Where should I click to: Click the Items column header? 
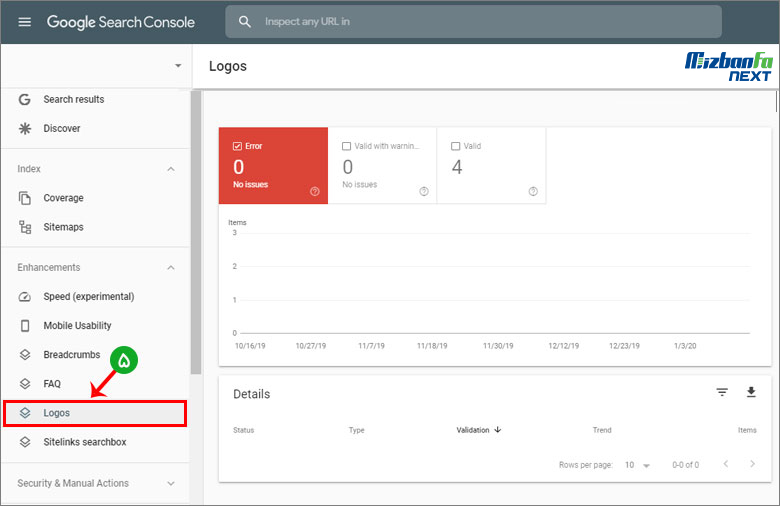pos(747,430)
